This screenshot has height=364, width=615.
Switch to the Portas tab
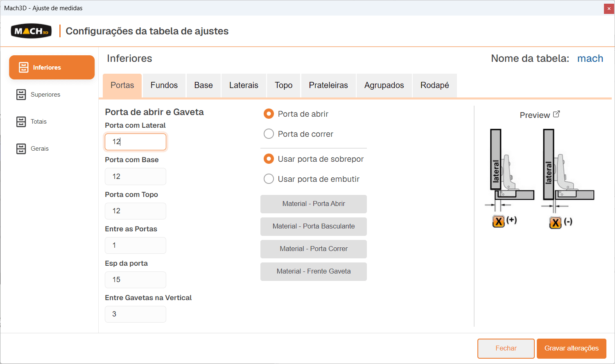coord(122,85)
